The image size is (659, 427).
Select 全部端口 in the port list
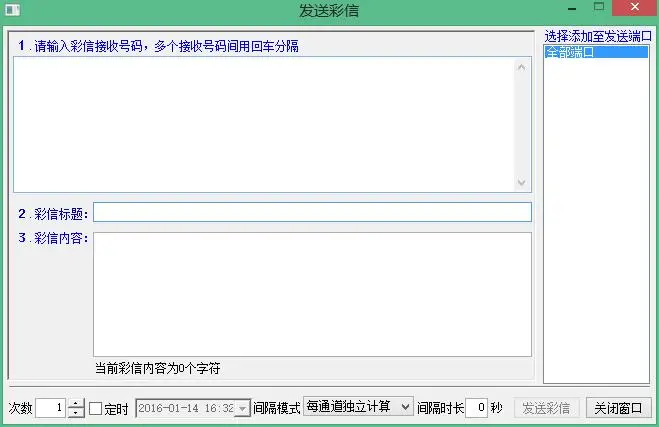[596, 53]
